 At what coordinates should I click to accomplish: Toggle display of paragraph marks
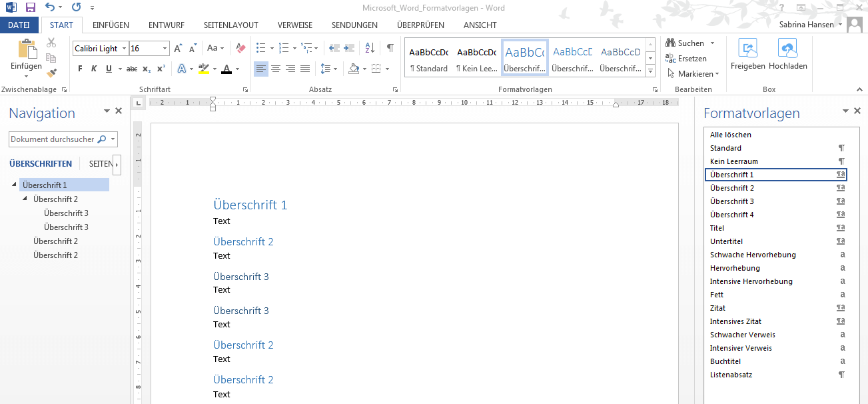[x=390, y=49]
